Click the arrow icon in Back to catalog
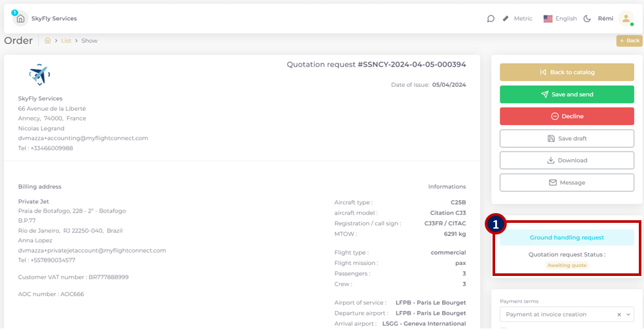 pyautogui.click(x=543, y=73)
